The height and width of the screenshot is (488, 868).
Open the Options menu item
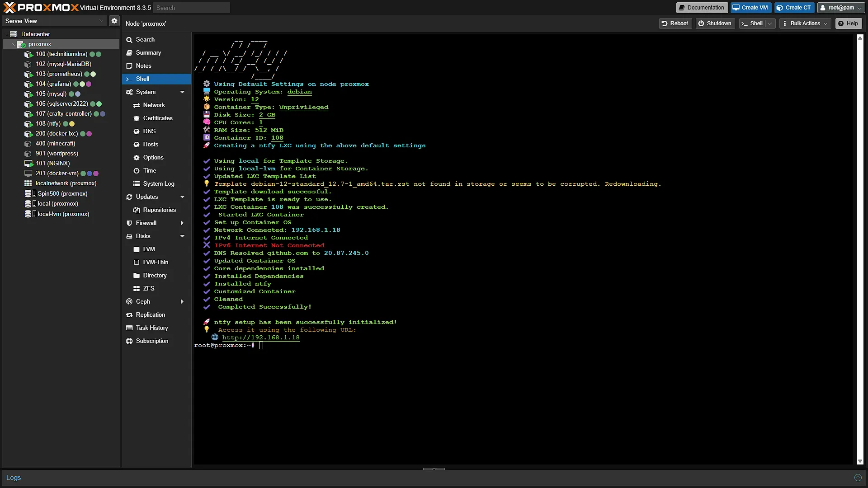pos(156,158)
